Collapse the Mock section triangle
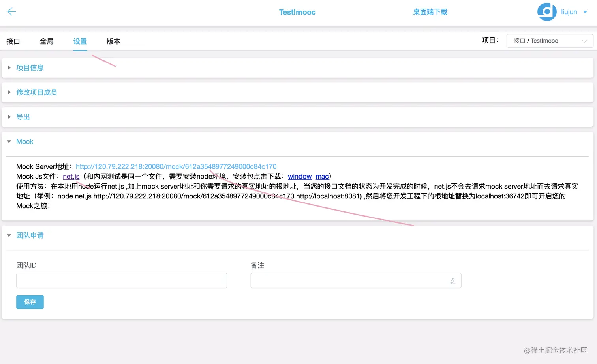 pos(9,142)
